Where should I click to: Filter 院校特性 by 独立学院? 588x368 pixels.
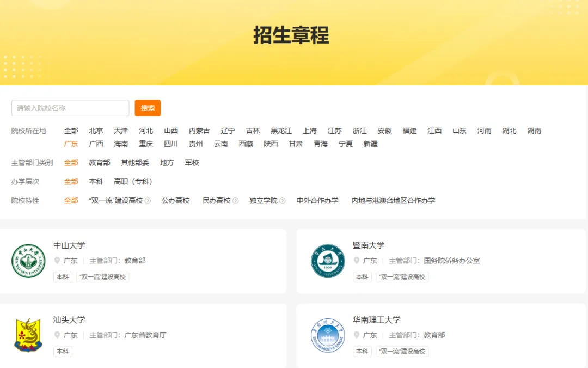[x=264, y=201]
